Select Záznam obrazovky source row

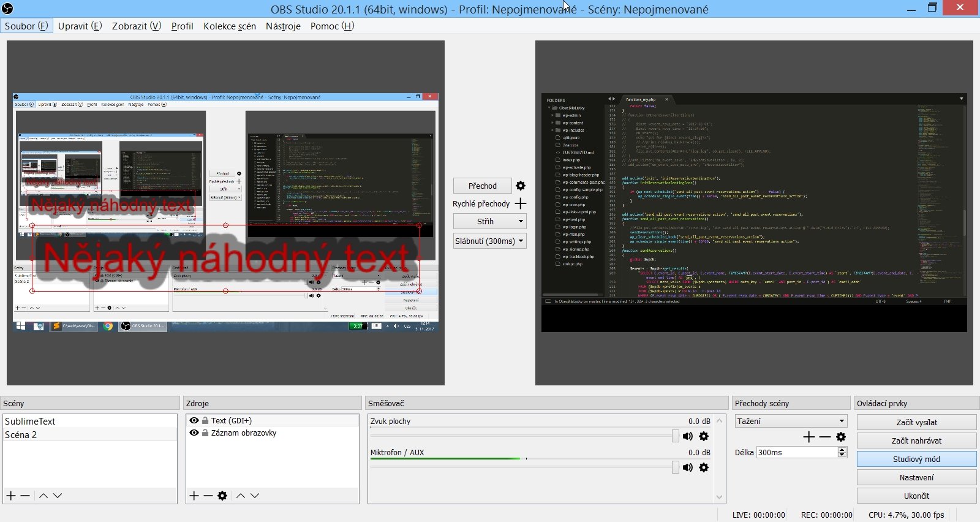273,433
